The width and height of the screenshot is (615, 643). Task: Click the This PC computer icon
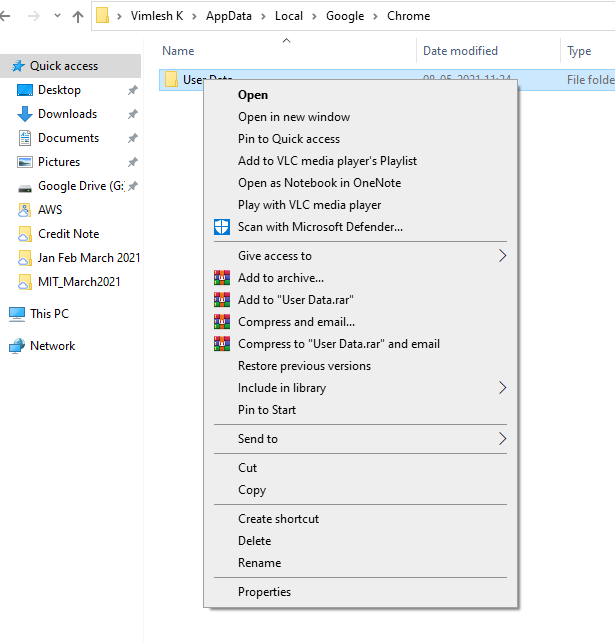(x=17, y=315)
